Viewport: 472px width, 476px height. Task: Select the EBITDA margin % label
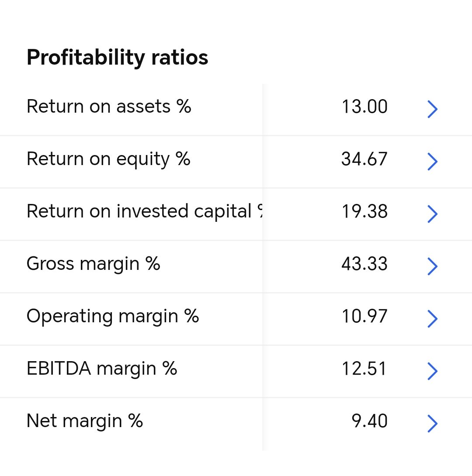point(102,369)
